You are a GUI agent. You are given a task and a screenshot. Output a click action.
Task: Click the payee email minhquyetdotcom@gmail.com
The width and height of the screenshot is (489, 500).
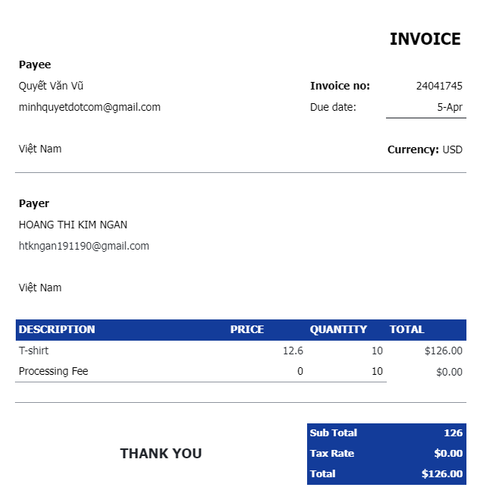pos(89,107)
